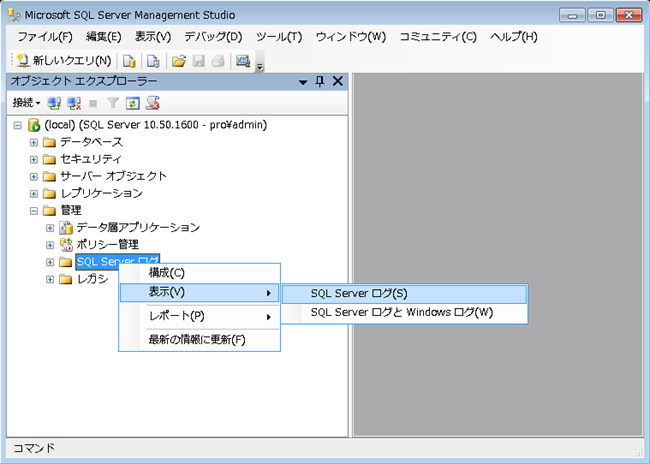Open a file with the folder icon
Image resolution: width=650 pixels, height=464 pixels.
pyautogui.click(x=179, y=61)
